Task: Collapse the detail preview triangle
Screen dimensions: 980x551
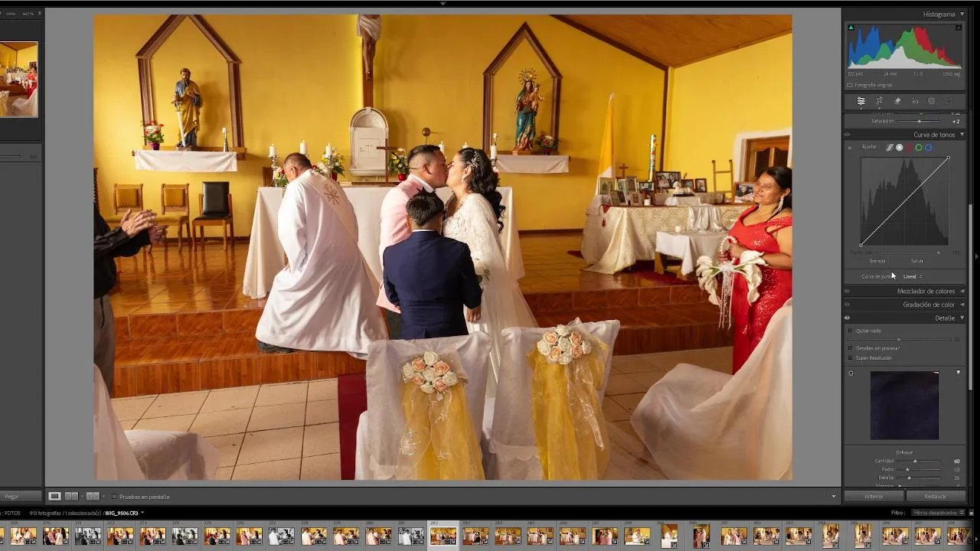Action: 959,373
